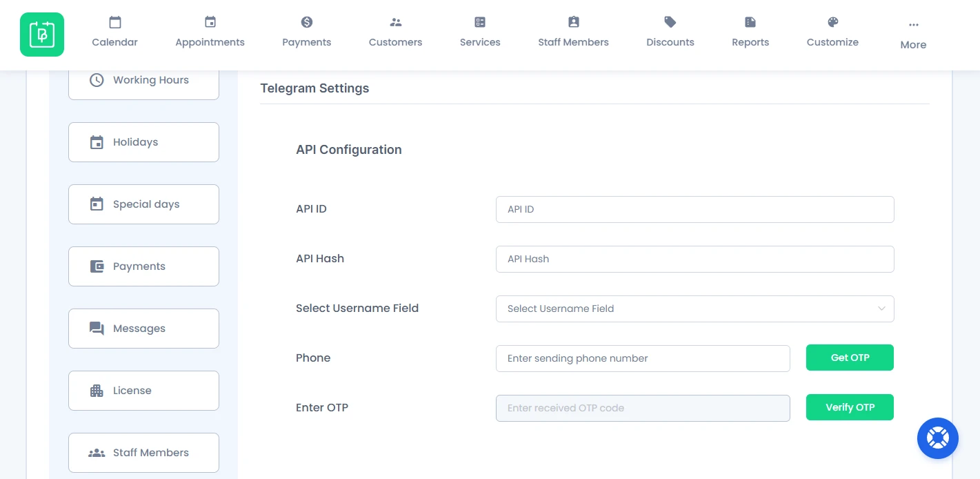Image resolution: width=980 pixels, height=479 pixels.
Task: Open License settings label
Action: (132, 391)
